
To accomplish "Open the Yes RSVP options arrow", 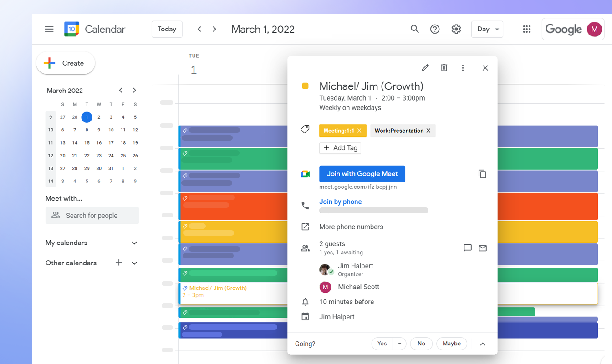I will (x=399, y=344).
